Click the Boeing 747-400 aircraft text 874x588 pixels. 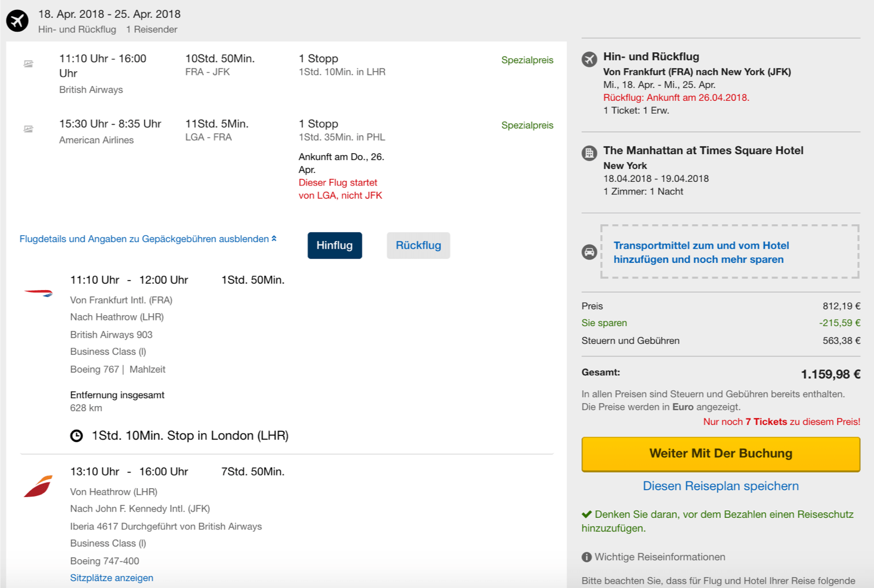(x=105, y=561)
